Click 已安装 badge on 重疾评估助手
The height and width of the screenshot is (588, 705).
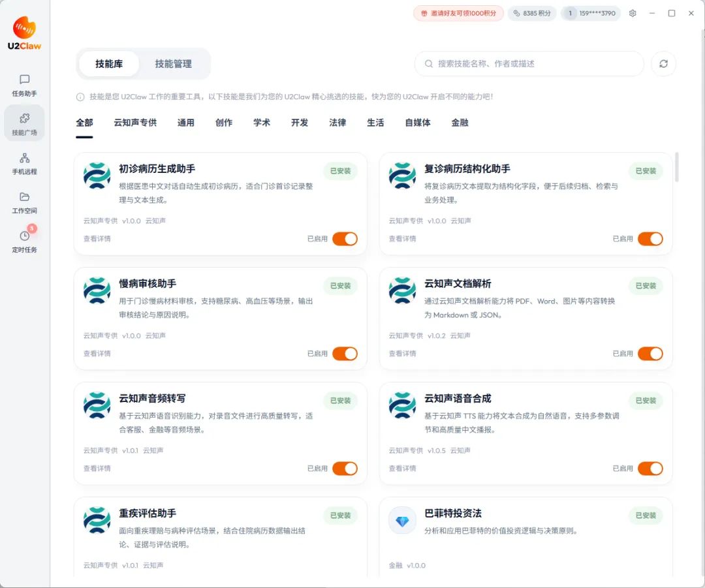click(x=340, y=516)
